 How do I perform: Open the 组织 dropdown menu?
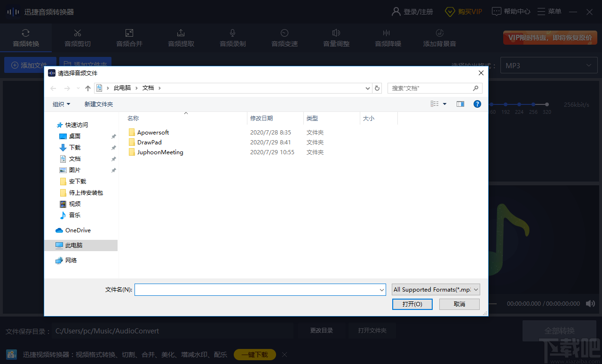coord(61,104)
